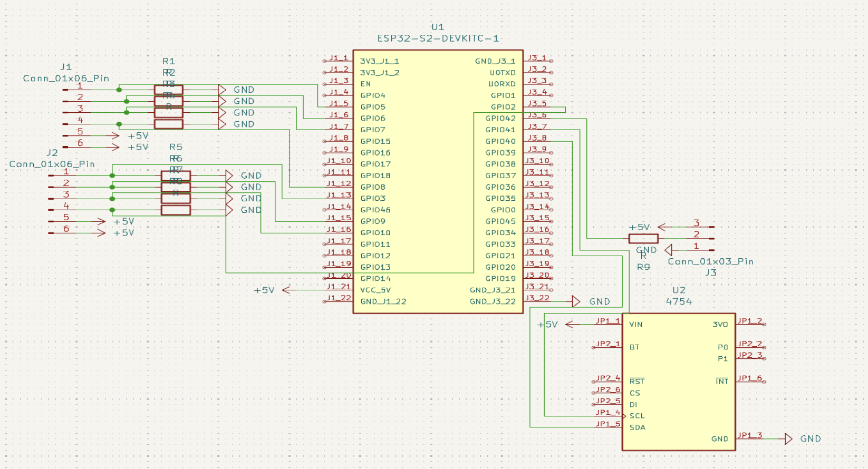Select pin number JP1_6 on U2
The height and width of the screenshot is (469, 868).
pos(750,378)
